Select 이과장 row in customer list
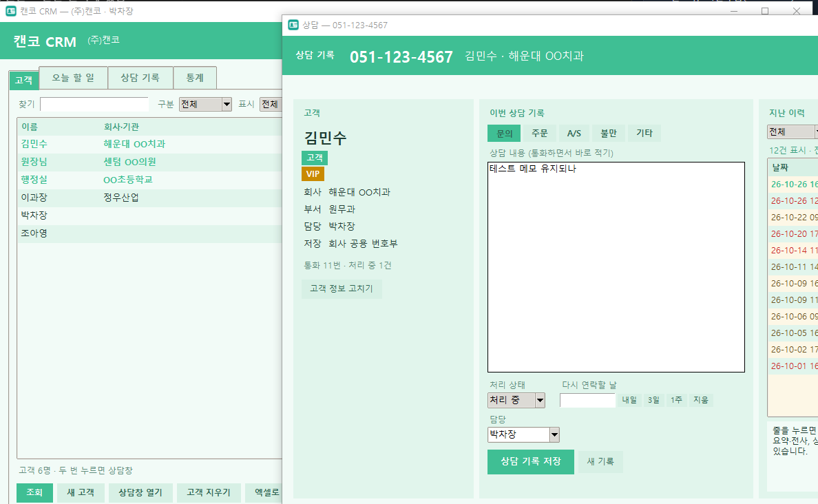The width and height of the screenshot is (818, 504). coord(149,198)
